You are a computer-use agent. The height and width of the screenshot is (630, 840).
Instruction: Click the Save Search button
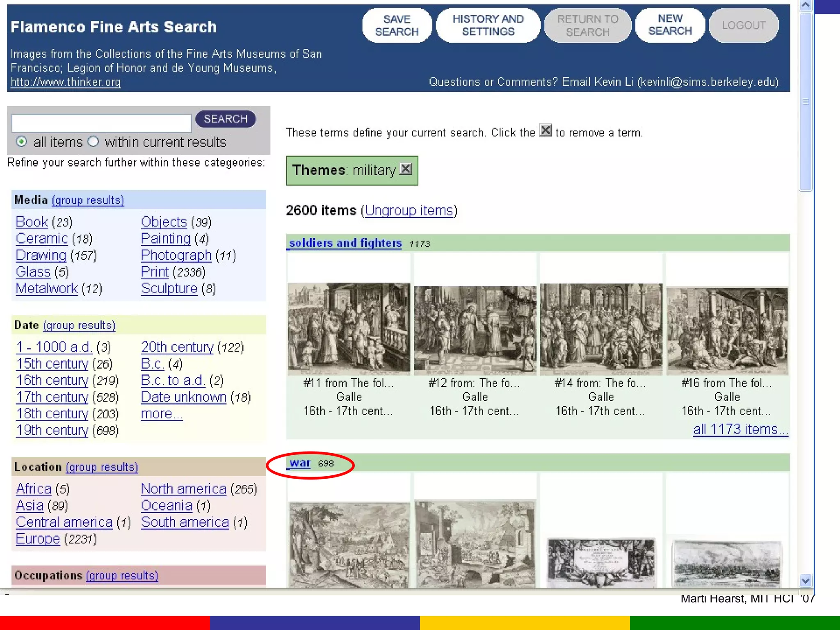tap(397, 25)
